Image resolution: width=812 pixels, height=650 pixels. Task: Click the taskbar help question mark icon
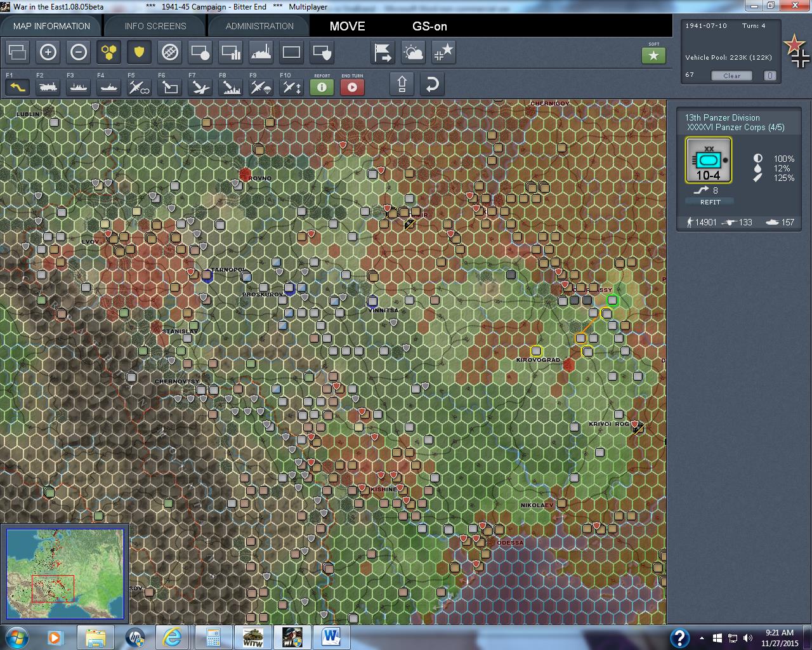tap(679, 638)
